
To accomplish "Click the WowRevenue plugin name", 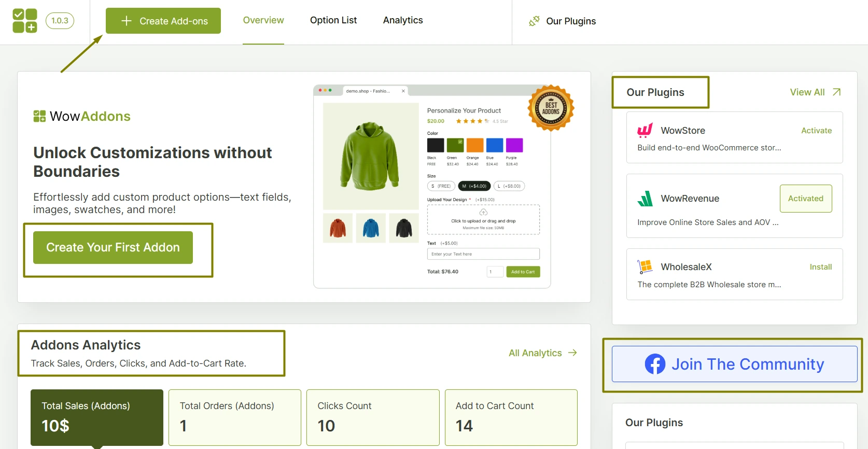I will click(x=690, y=199).
